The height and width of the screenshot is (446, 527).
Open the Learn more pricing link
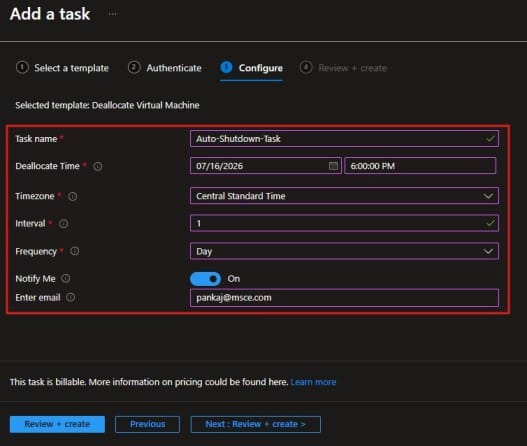click(x=313, y=382)
